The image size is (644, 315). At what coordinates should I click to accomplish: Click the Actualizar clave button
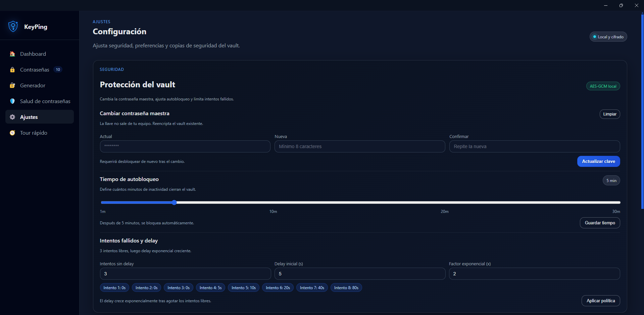click(598, 162)
